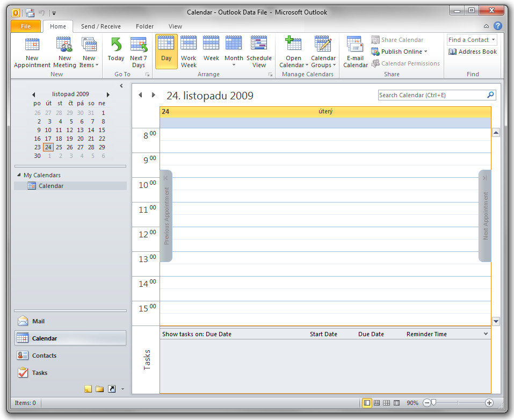Select Normal view in status bar

367,403
